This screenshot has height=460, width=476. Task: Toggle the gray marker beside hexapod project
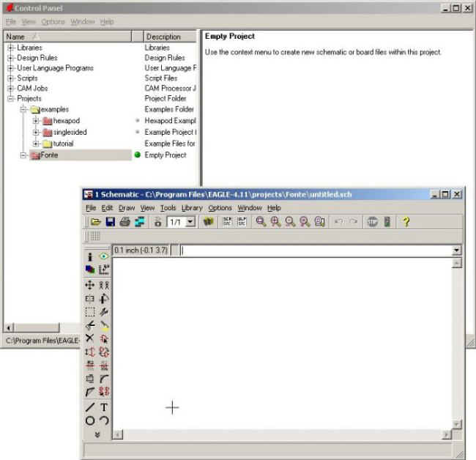137,121
